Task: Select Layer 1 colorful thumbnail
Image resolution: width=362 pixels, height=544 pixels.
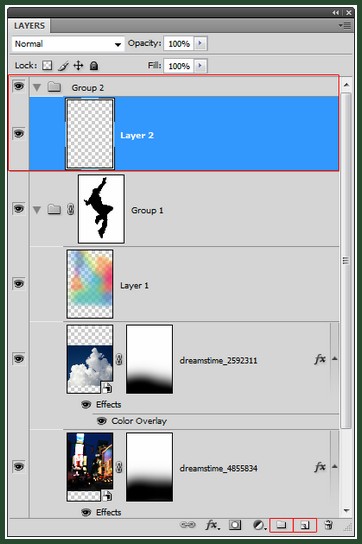Action: [x=90, y=284]
